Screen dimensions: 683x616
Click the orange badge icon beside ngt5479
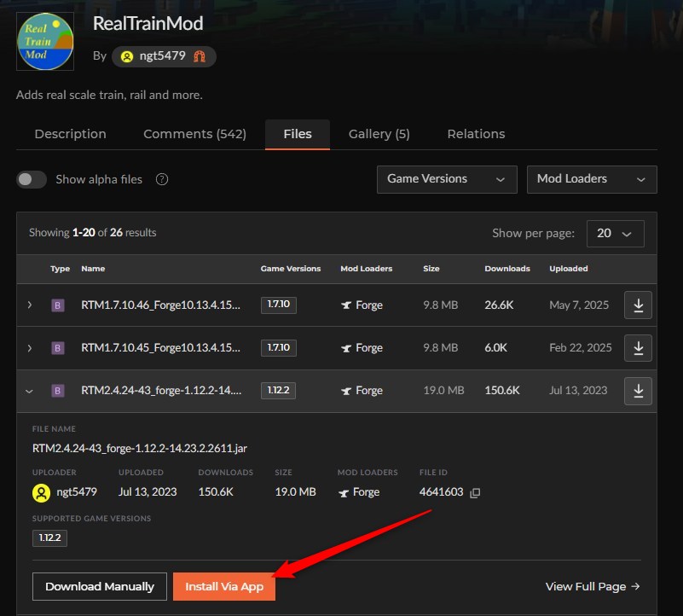[x=200, y=56]
